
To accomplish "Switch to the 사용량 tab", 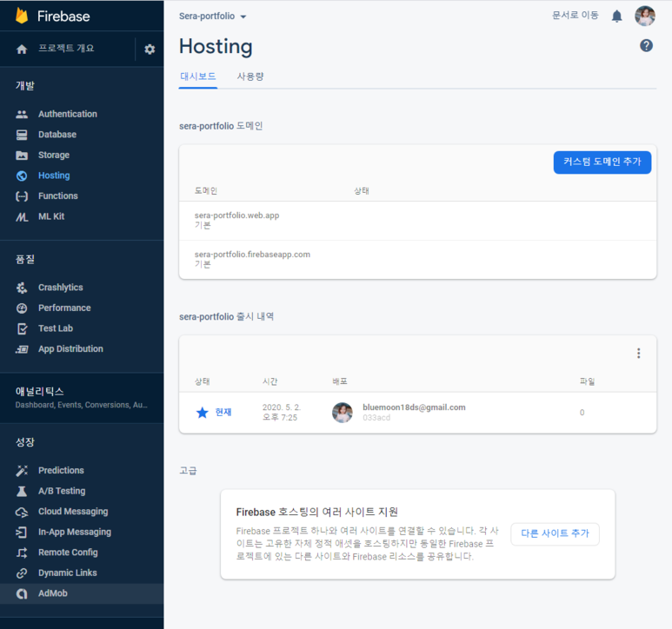I will 250,76.
